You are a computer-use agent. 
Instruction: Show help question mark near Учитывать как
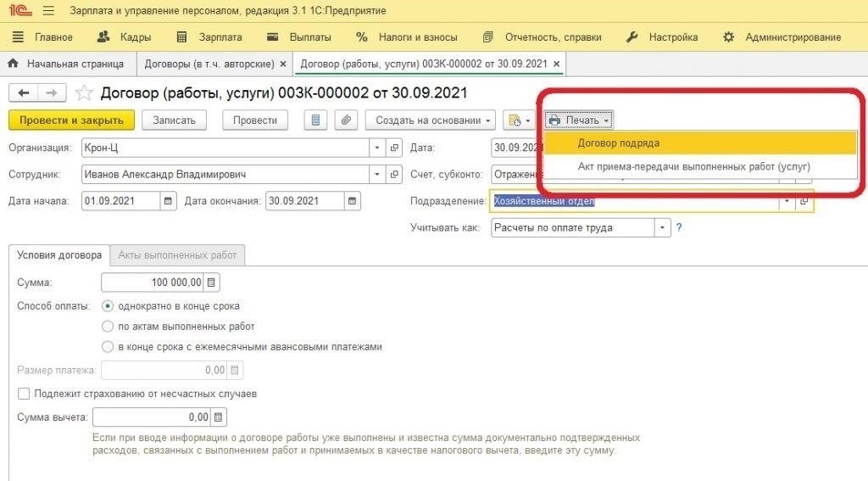pyautogui.click(x=679, y=227)
